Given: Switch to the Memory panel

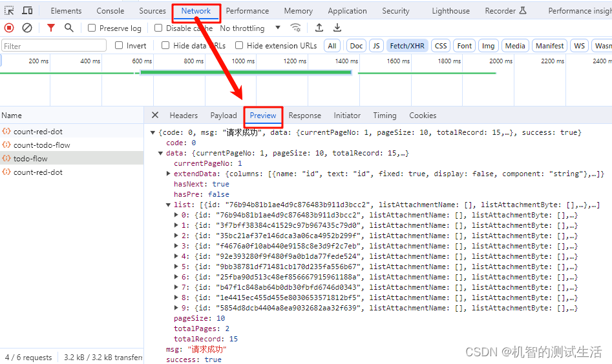Looking at the screenshot, I should (299, 11).
